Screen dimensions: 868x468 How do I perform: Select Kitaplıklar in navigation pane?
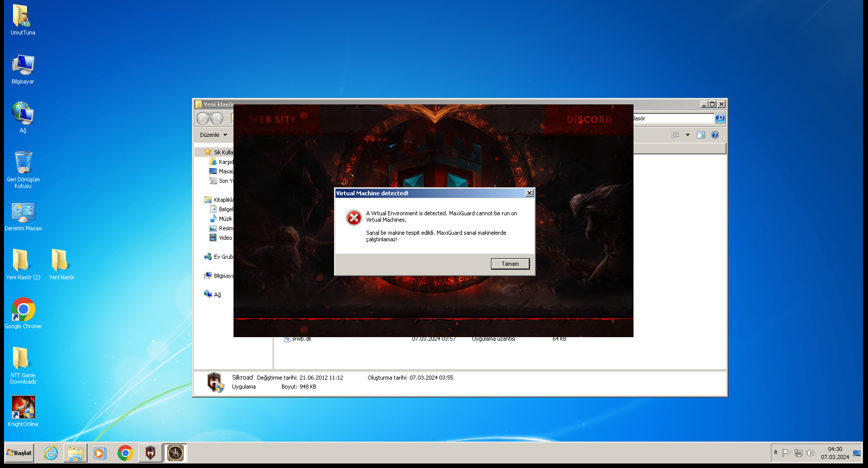(x=218, y=200)
